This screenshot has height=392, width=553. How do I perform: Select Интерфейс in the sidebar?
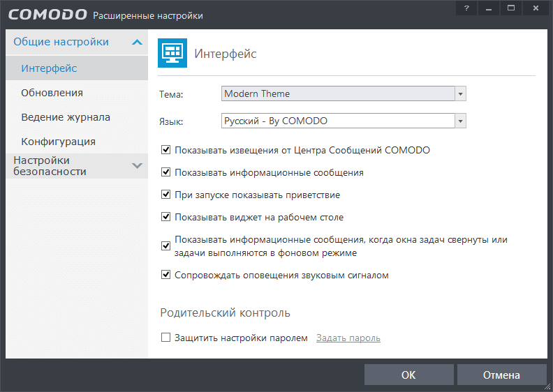[x=77, y=68]
